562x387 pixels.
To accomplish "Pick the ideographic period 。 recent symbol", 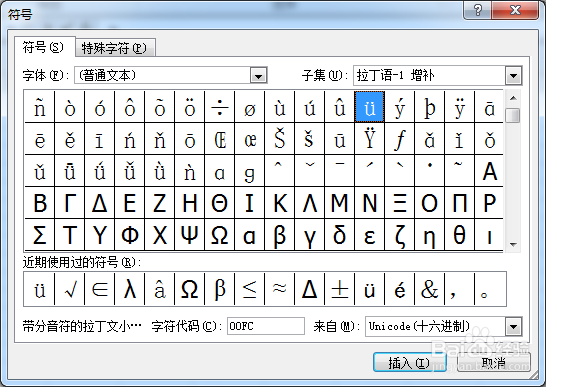I will click(x=490, y=289).
